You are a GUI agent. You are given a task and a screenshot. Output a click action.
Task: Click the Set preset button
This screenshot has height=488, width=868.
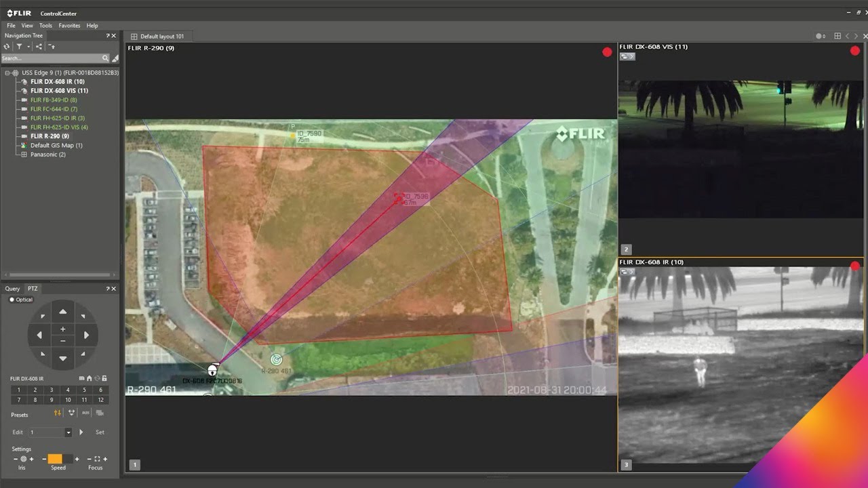pos(100,432)
